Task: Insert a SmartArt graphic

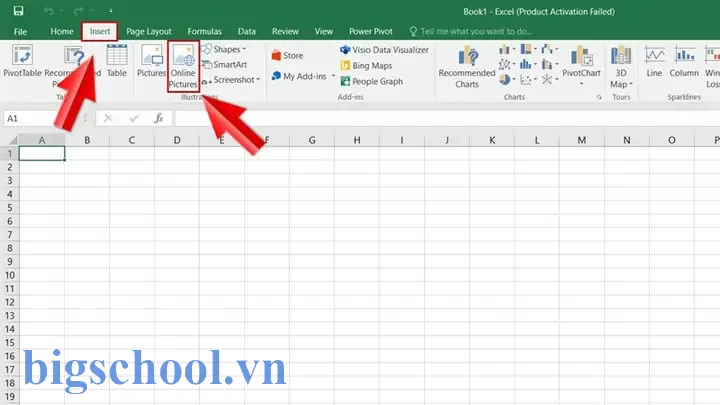Action: coord(224,65)
